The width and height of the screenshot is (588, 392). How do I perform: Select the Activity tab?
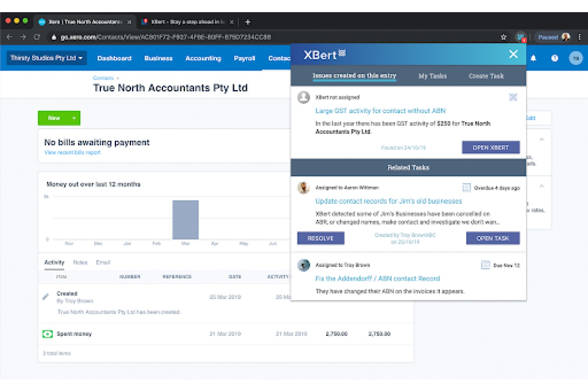tap(54, 262)
